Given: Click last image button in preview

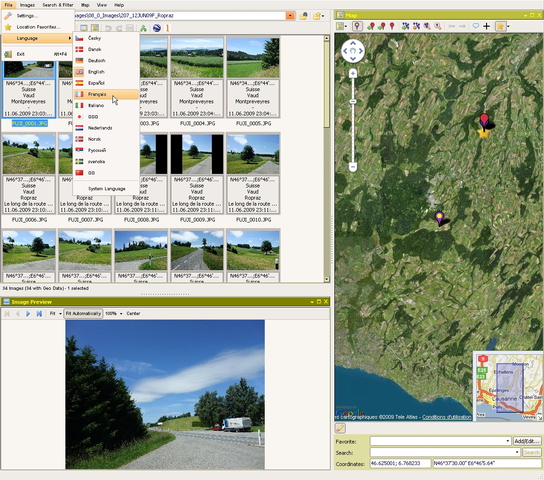Looking at the screenshot, I should coord(39,314).
